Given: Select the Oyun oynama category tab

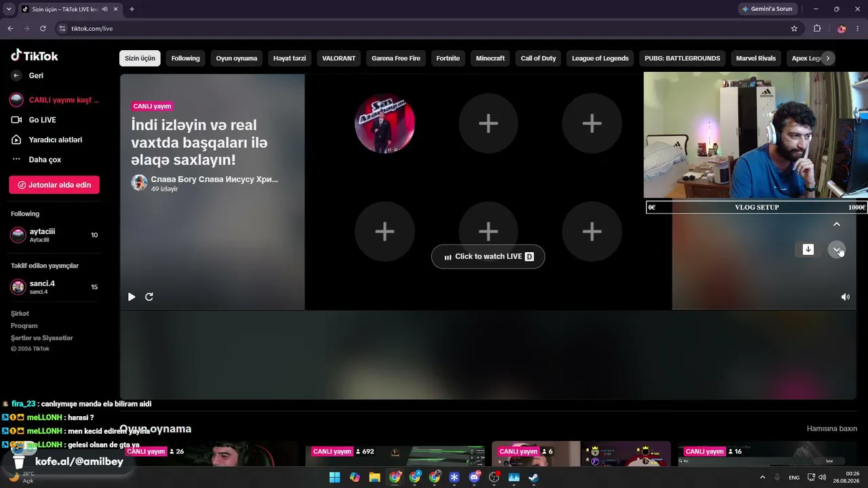Looking at the screenshot, I should [237, 58].
